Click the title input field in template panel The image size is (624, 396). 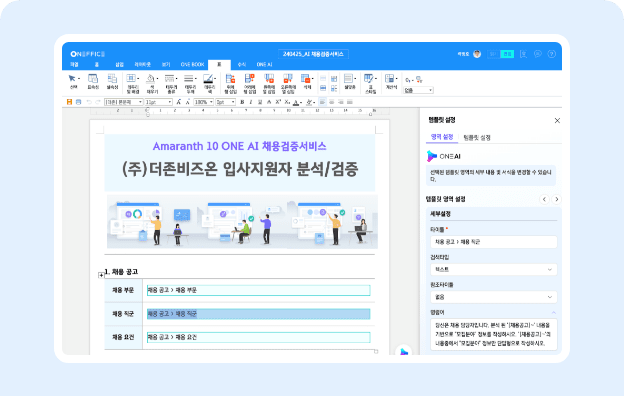click(493, 242)
